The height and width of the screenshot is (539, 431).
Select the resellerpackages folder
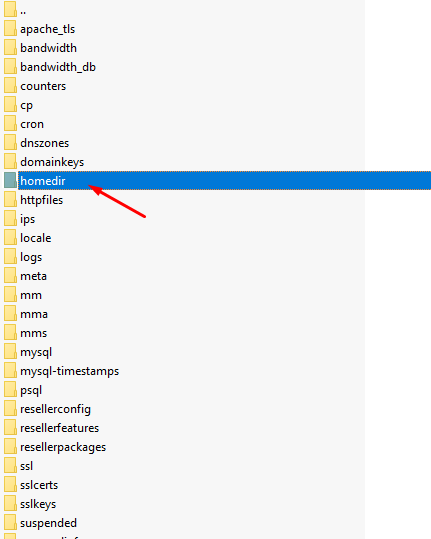63,447
